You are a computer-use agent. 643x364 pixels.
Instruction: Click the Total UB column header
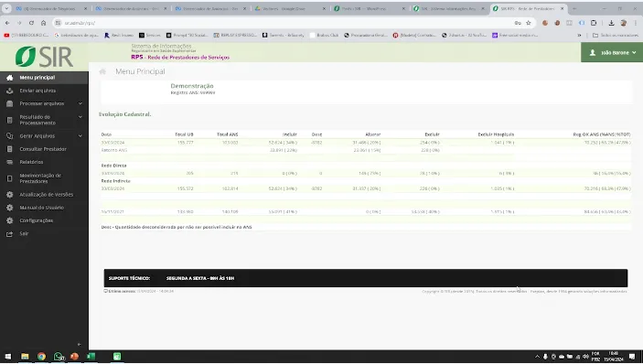184,134
